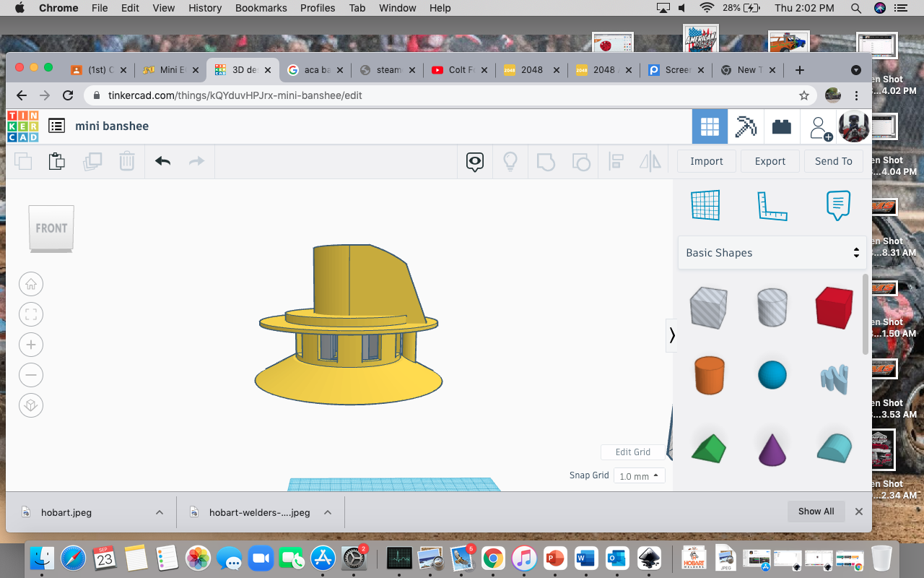Undo the last action

pyautogui.click(x=162, y=161)
